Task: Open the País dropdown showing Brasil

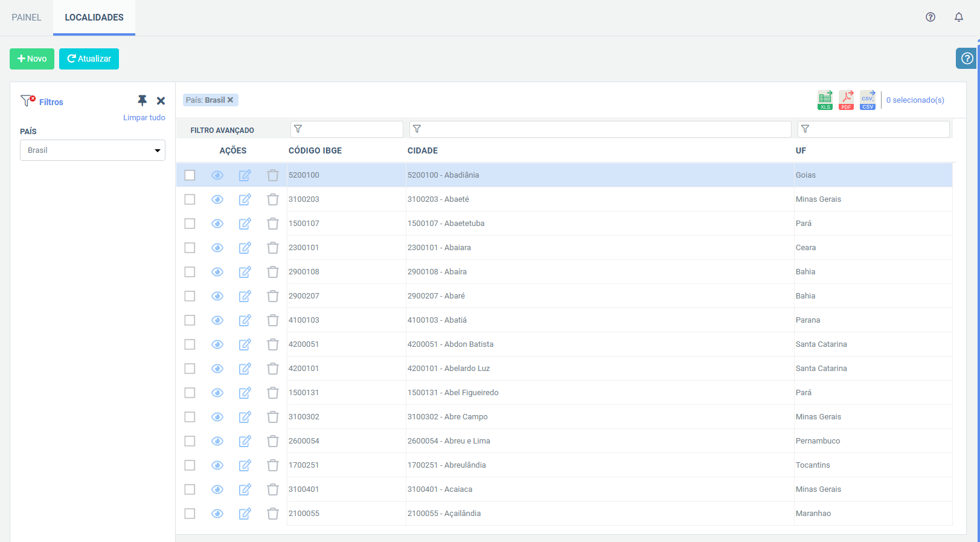Action: 92,150
